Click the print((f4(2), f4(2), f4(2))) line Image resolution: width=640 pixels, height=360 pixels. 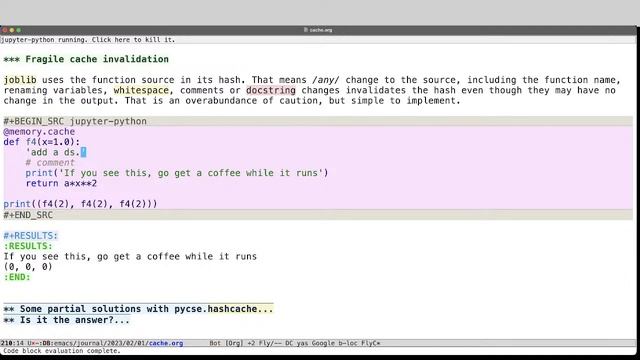pyautogui.click(x=80, y=204)
